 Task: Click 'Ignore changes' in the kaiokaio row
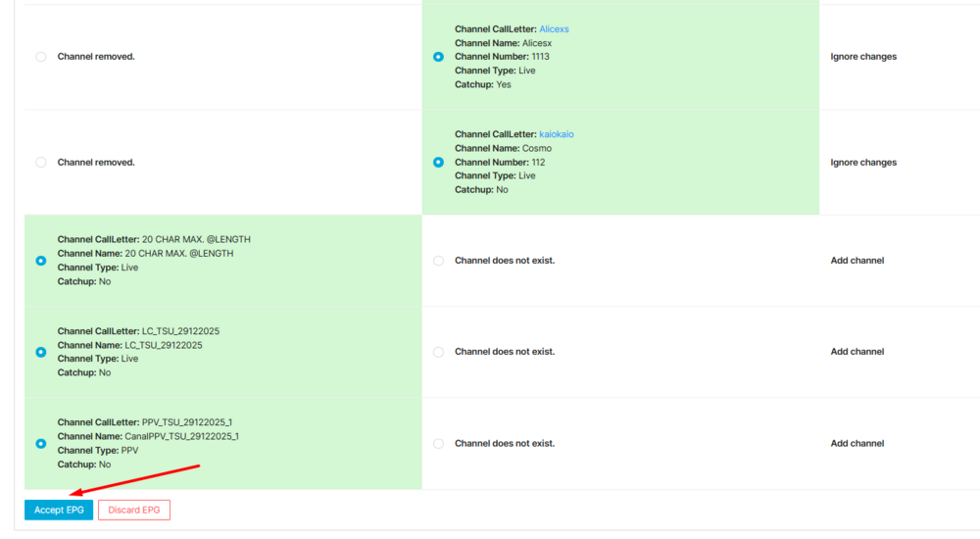[x=863, y=163]
